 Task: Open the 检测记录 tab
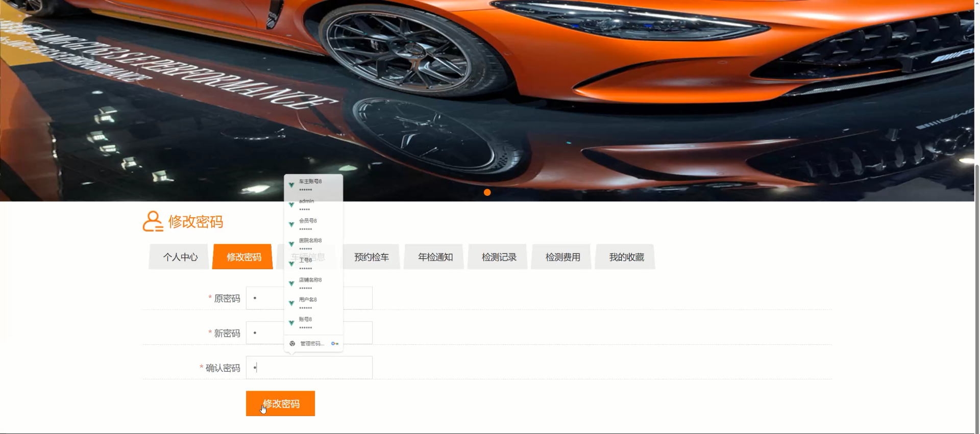499,257
